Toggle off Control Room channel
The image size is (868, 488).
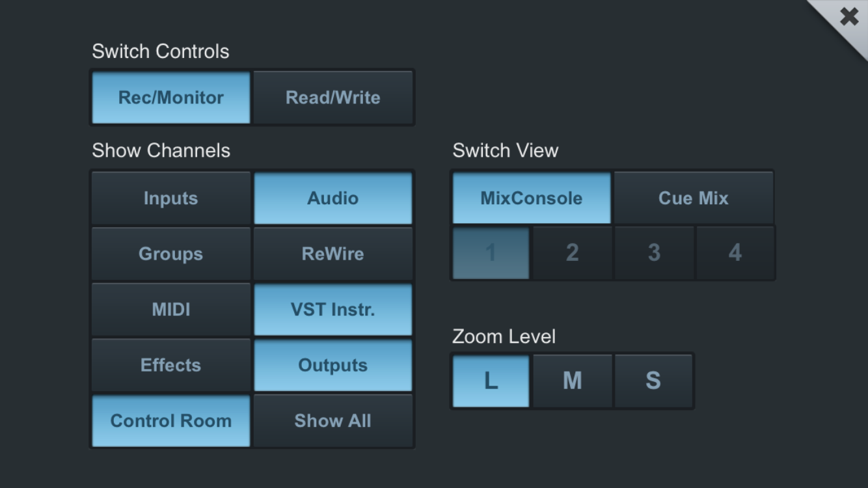pos(170,421)
